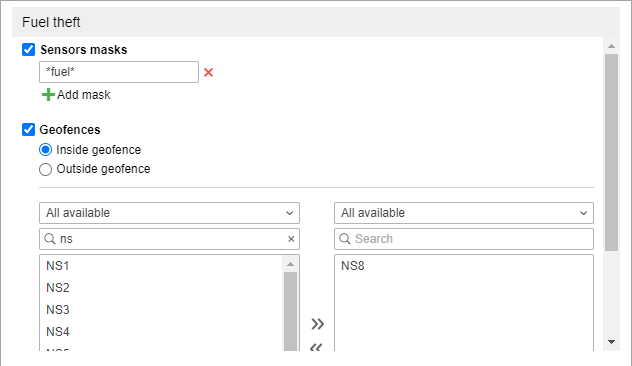
Task: Select Outside geofence radio option
Action: (46, 169)
